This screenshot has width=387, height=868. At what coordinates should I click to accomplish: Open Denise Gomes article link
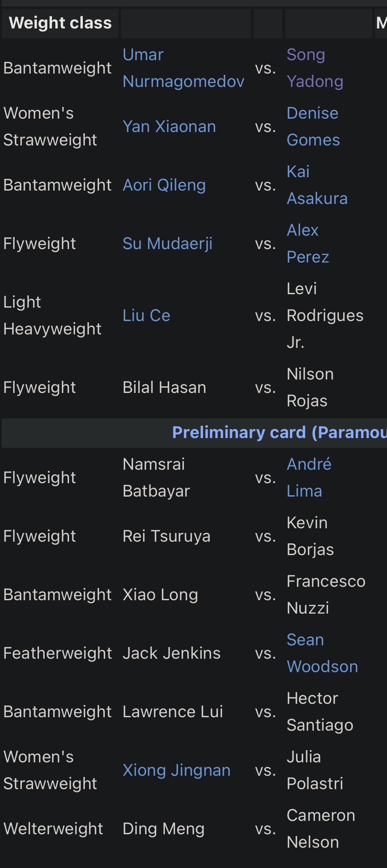[313, 126]
